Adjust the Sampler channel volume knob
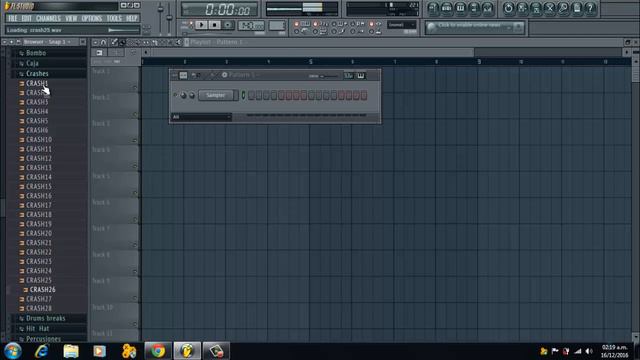 (192, 95)
